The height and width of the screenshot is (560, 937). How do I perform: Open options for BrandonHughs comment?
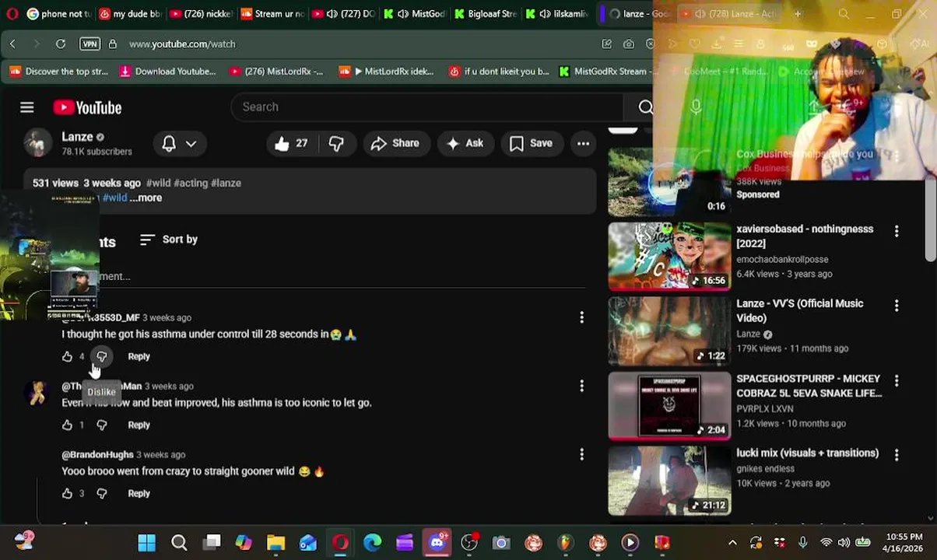pos(581,454)
